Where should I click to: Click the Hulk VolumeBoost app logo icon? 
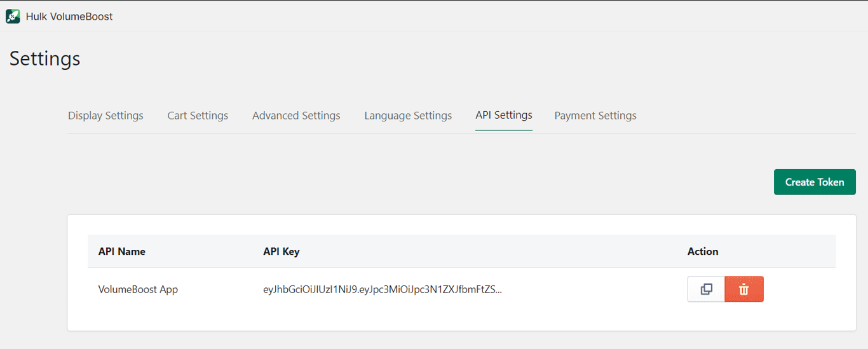click(x=13, y=17)
